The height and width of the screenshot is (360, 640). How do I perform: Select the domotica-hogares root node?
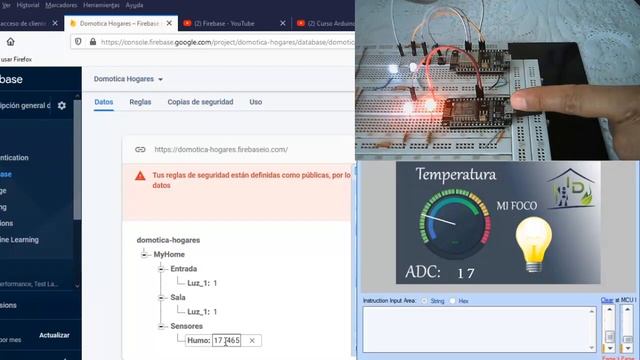[x=168, y=240]
